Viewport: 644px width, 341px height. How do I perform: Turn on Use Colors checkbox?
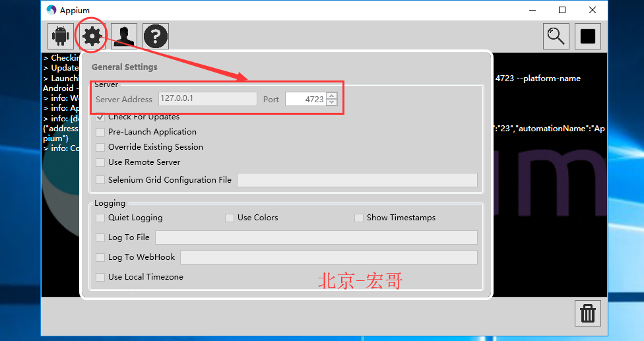(230, 218)
